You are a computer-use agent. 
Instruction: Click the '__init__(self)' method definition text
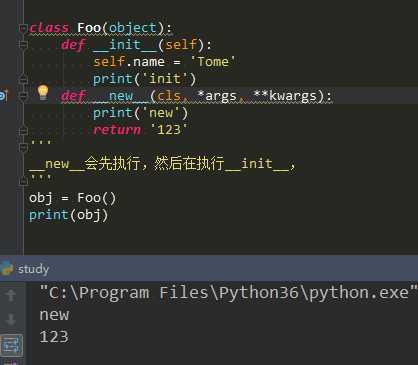point(152,45)
